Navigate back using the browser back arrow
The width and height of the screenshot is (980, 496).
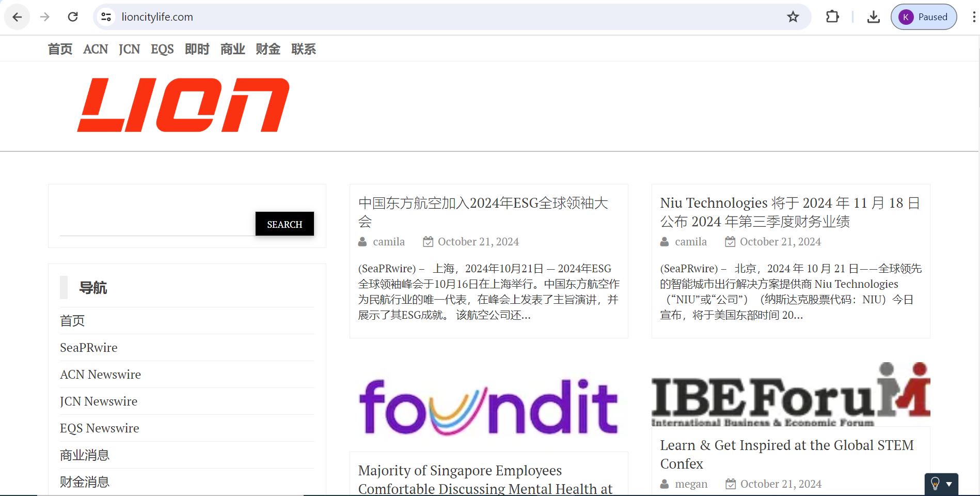click(x=17, y=17)
